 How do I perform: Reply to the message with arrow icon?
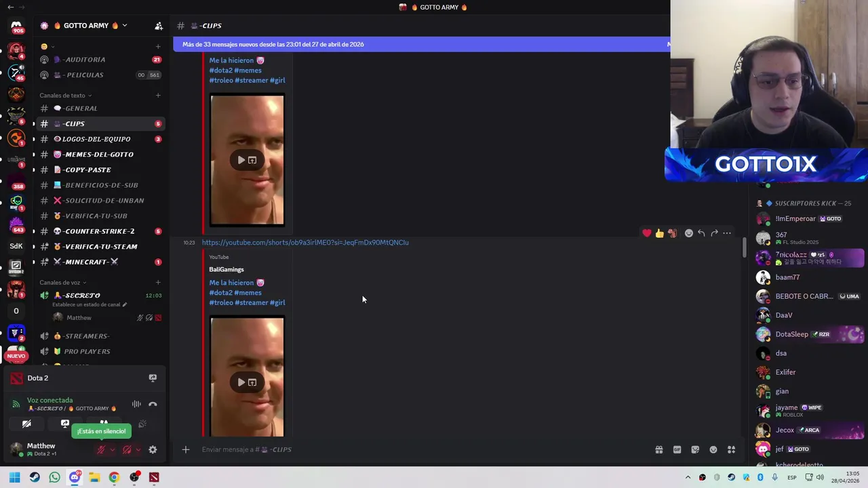coord(701,233)
